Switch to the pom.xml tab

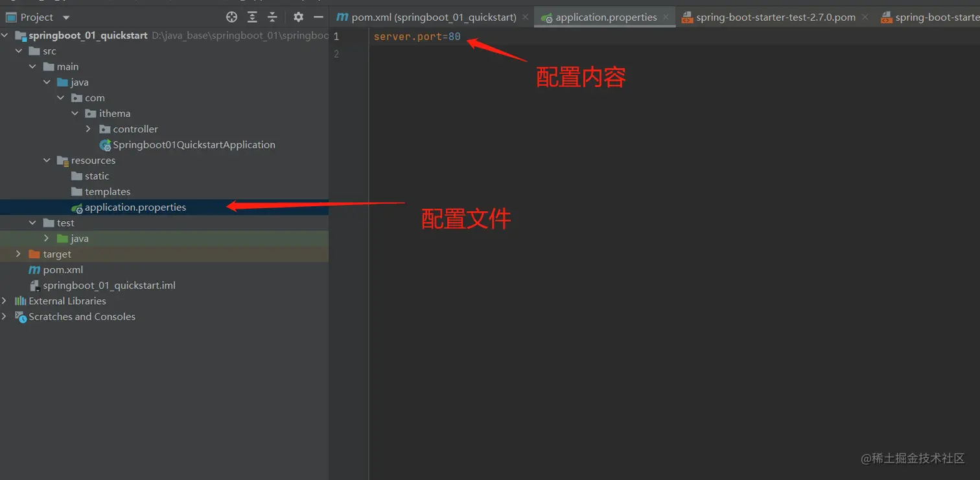click(428, 17)
